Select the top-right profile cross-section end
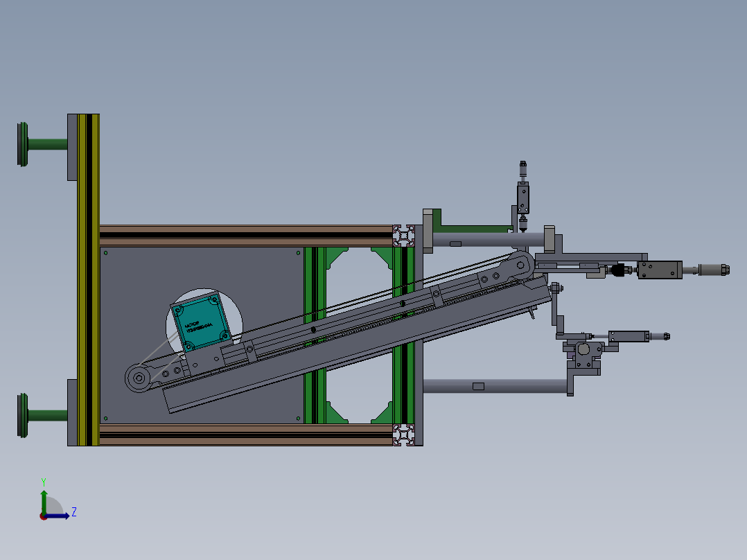This screenshot has height=560, width=747. pos(404,236)
